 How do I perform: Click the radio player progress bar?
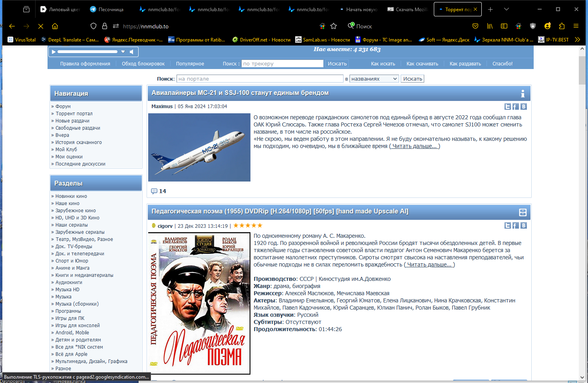[88, 51]
